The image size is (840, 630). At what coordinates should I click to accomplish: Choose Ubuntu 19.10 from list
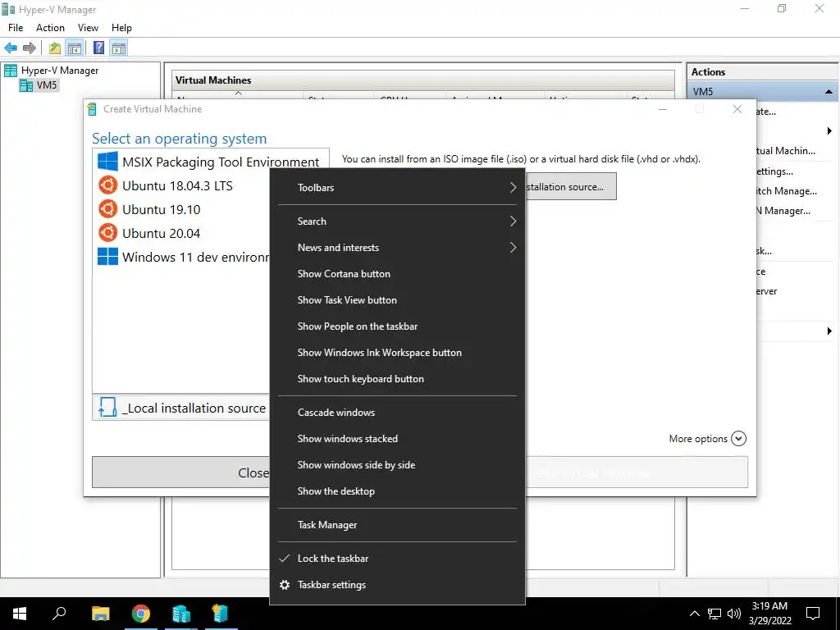point(182,209)
